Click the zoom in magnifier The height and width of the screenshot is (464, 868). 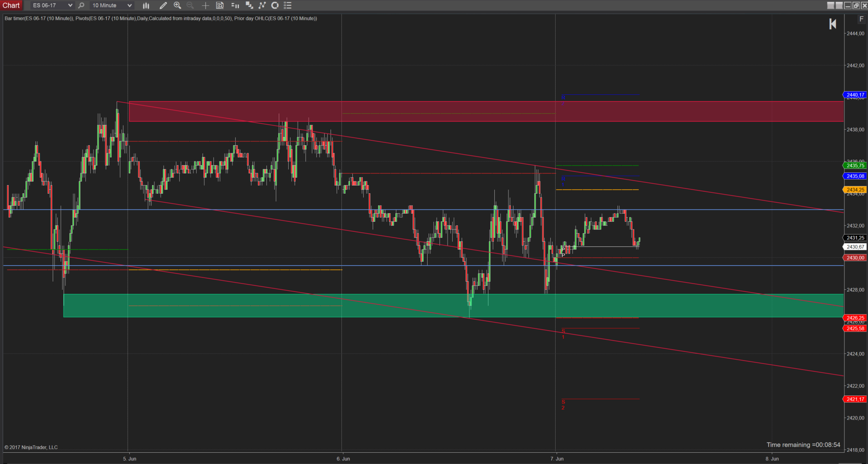pyautogui.click(x=178, y=5)
